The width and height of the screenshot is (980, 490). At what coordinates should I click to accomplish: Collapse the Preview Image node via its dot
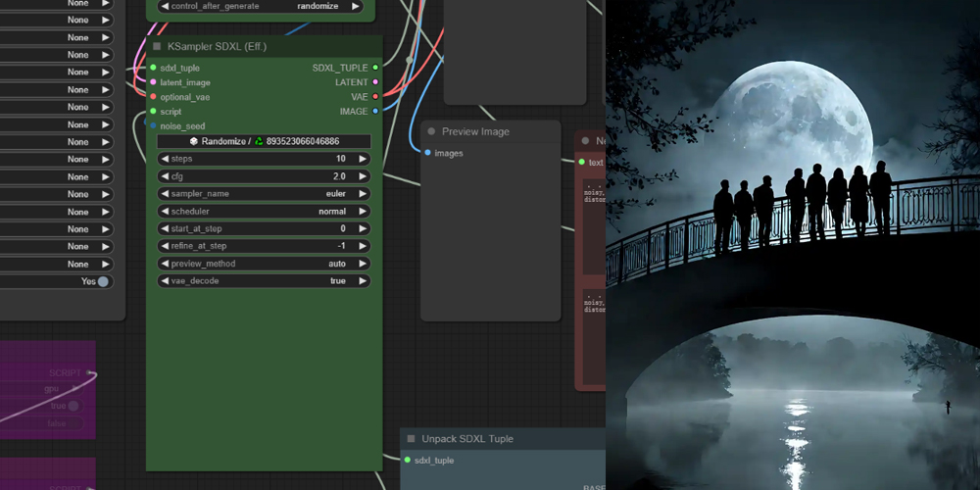pyautogui.click(x=431, y=131)
